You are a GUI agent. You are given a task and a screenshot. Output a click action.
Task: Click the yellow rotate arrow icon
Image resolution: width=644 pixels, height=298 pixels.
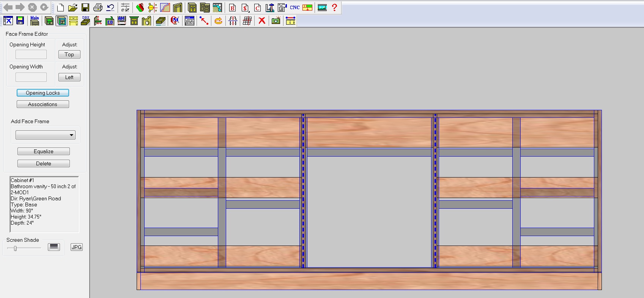pyautogui.click(x=218, y=21)
